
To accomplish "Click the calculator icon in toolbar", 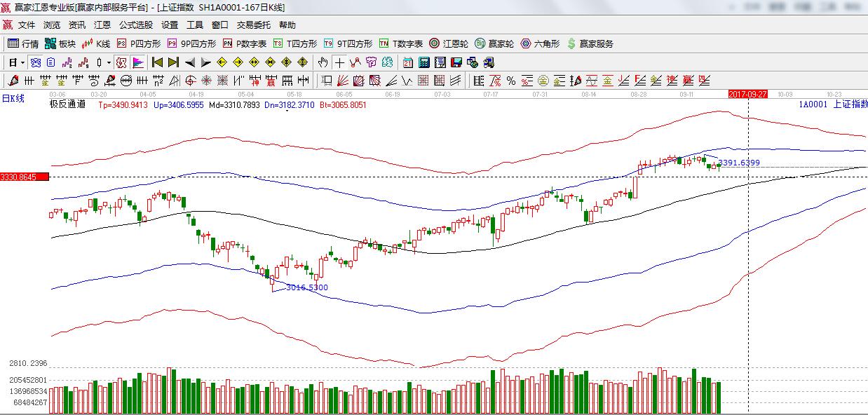I will click(423, 62).
